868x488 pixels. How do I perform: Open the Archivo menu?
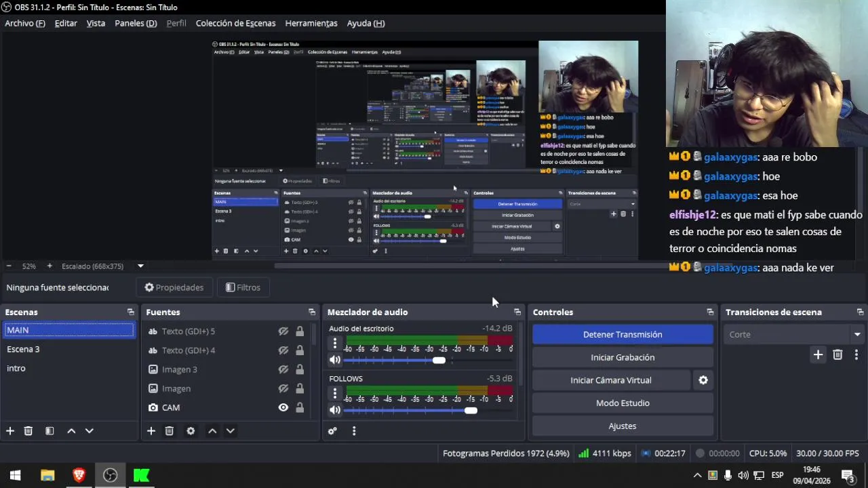coord(25,23)
